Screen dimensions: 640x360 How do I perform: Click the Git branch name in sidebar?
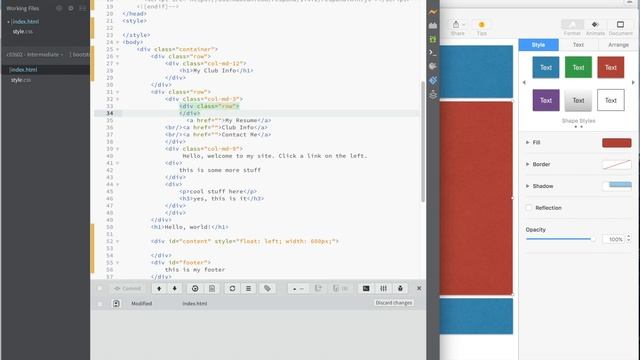pyautogui.click(x=80, y=54)
